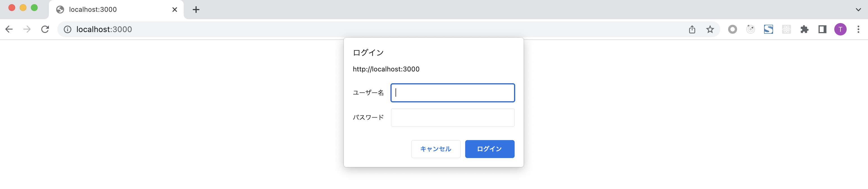Bookmark this page using the star icon
Screen dimensions: 868x189
710,29
